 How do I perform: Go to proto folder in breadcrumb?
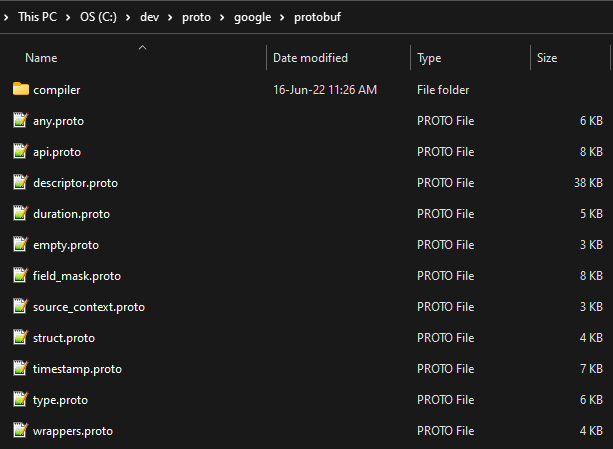click(196, 17)
